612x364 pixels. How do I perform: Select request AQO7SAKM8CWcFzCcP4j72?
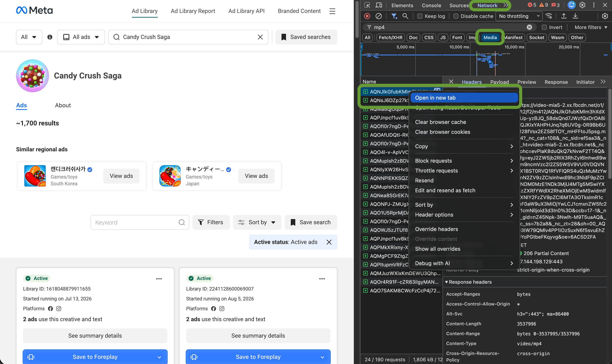pos(401,290)
